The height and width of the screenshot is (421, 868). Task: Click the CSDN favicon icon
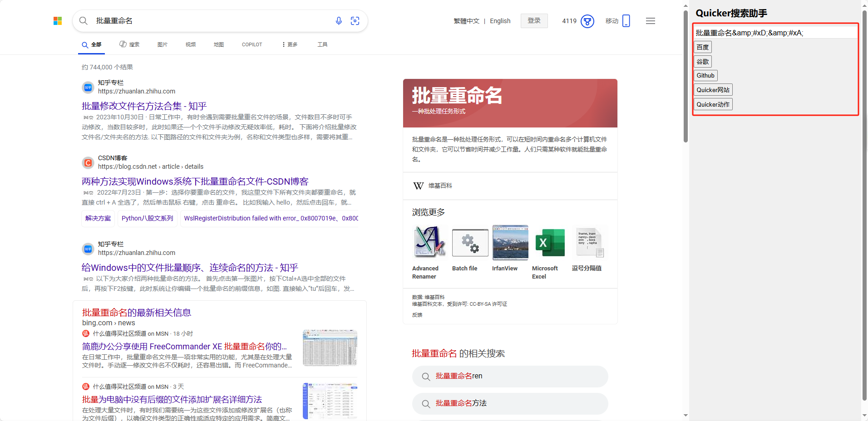click(88, 163)
